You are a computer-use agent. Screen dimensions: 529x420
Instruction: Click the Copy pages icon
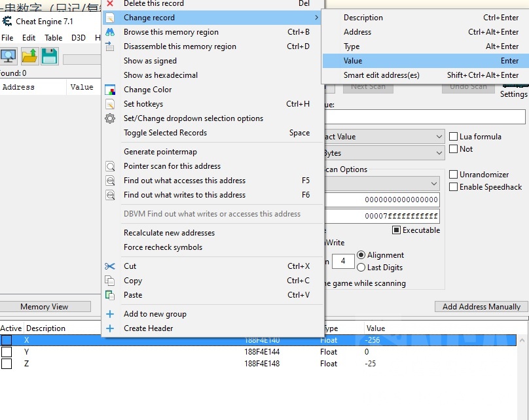point(110,281)
